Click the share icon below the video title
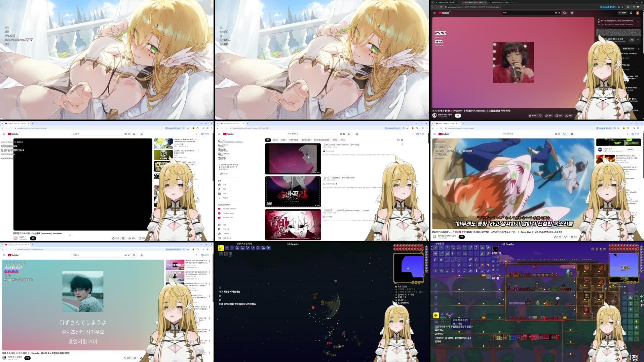Image resolution: width=644 pixels, height=362 pixels. tap(547, 116)
